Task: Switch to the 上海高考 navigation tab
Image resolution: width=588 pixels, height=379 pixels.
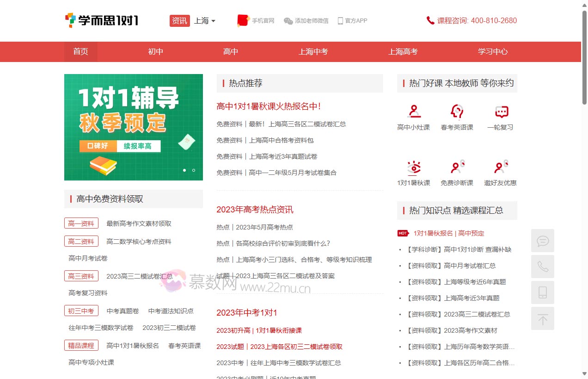Action: [403, 51]
